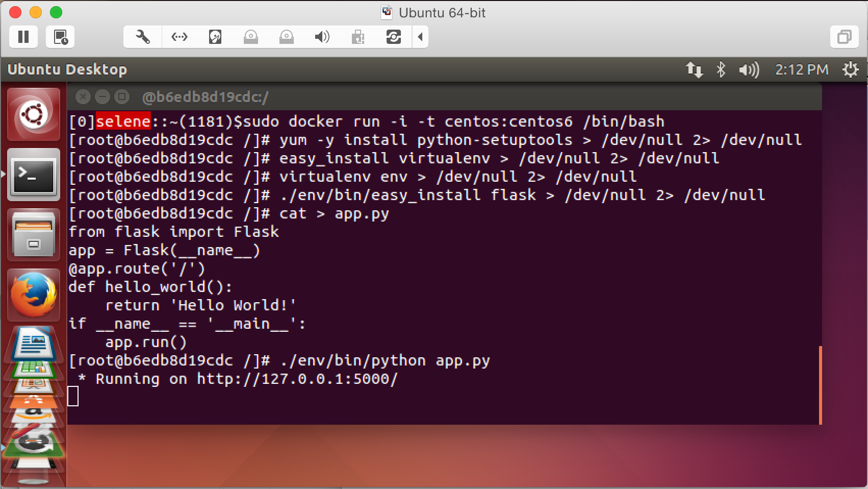Click the orange scrollbar in the terminal
The height and width of the screenshot is (489, 868).
(820, 385)
